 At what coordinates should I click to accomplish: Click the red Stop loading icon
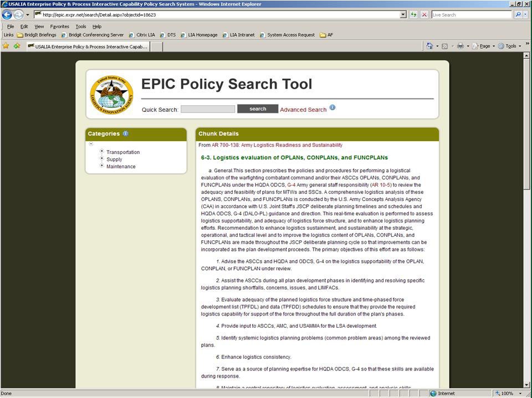coord(424,15)
